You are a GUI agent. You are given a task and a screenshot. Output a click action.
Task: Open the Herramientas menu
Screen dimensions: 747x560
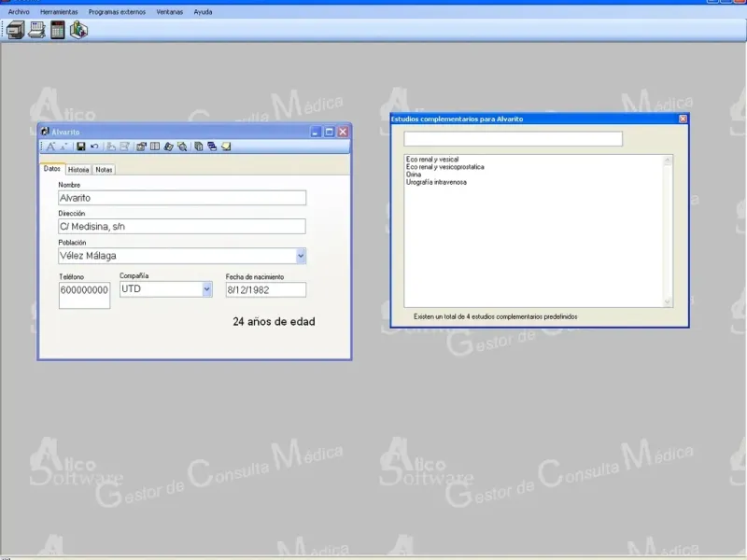click(59, 12)
